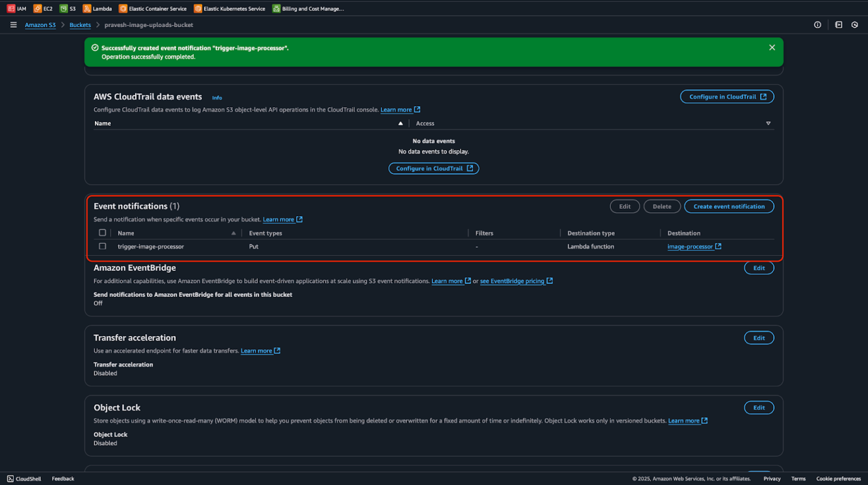The width and height of the screenshot is (868, 485).
Task: Open IAM from the favorites bar
Action: 17,8
